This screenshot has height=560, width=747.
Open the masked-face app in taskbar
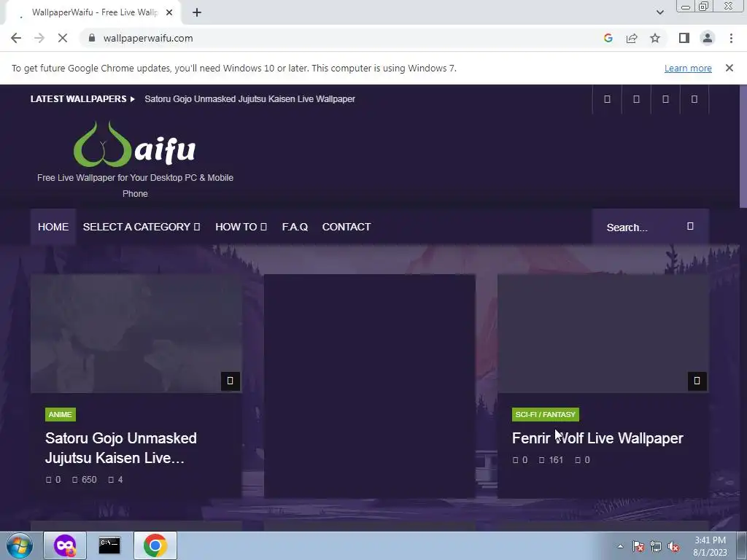pyautogui.click(x=65, y=545)
